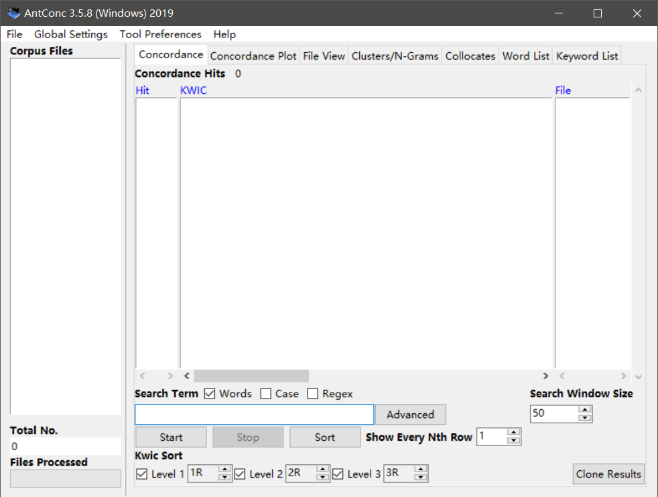Open Clusters/N-Grams tab
Screen dimensions: 658x497
coord(394,56)
